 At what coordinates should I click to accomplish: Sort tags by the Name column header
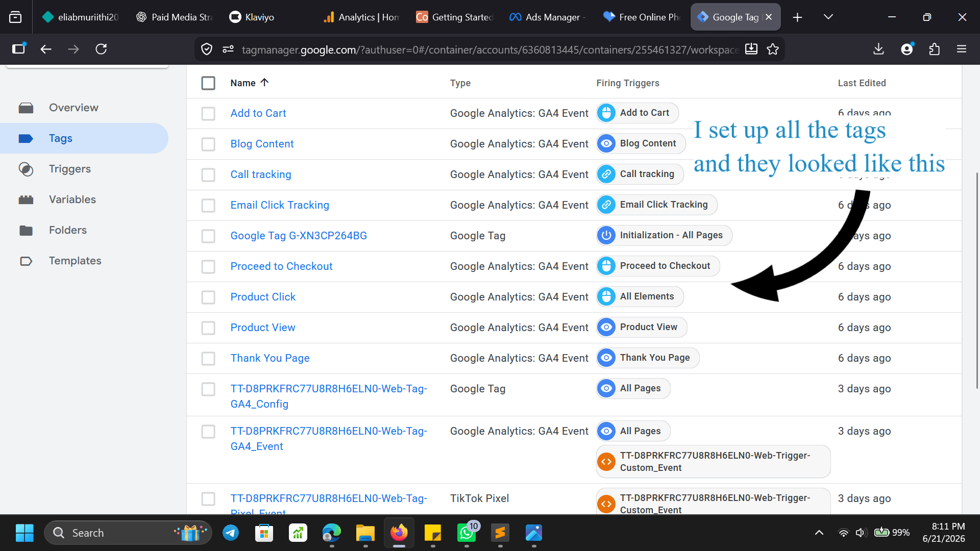[x=249, y=83]
